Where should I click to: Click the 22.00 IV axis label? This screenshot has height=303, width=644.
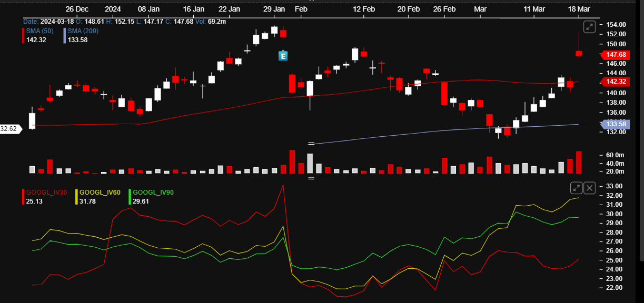615,288
